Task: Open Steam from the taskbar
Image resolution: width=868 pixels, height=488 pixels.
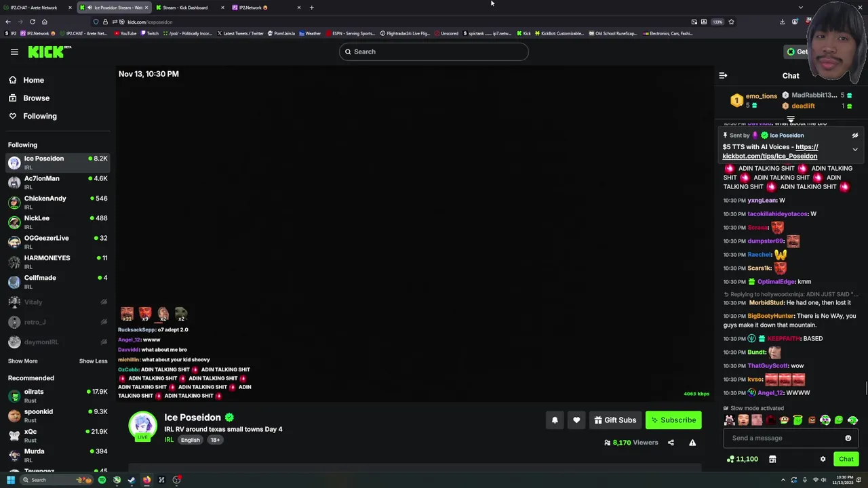Action: pos(132,480)
